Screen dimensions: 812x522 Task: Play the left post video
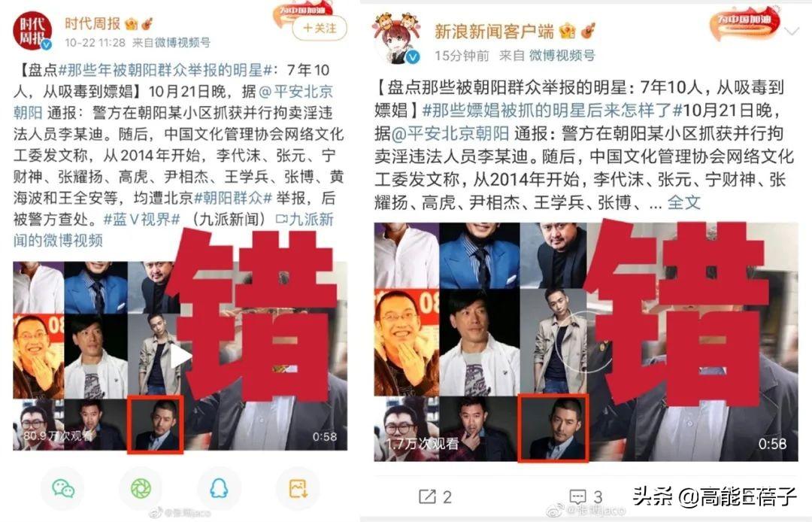click(180, 357)
